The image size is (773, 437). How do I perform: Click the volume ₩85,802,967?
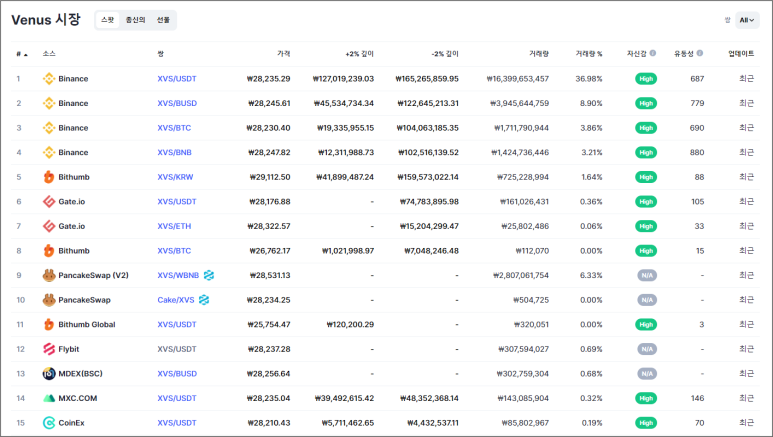pos(526,423)
